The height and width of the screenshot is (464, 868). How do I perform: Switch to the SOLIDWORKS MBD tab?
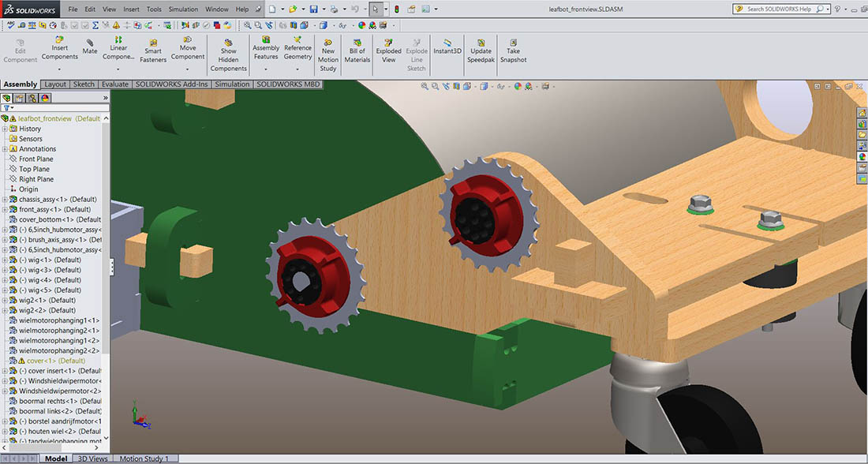pos(288,84)
